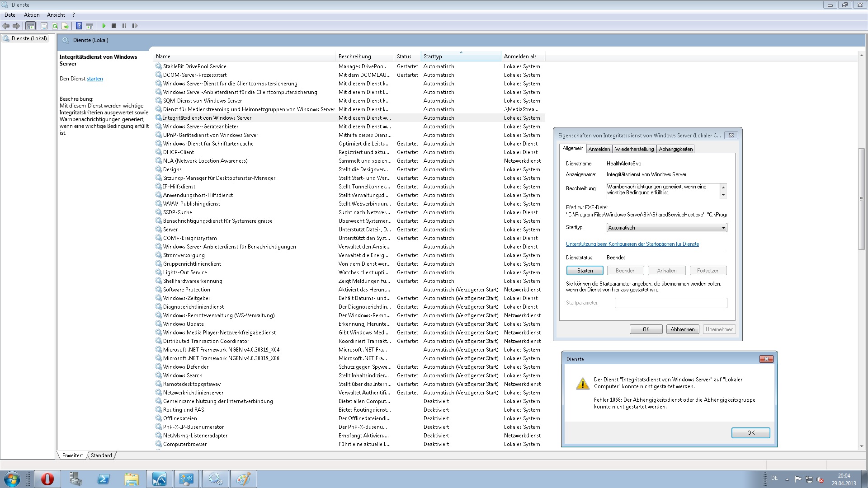Open the Startoptionen help link

[x=632, y=244]
